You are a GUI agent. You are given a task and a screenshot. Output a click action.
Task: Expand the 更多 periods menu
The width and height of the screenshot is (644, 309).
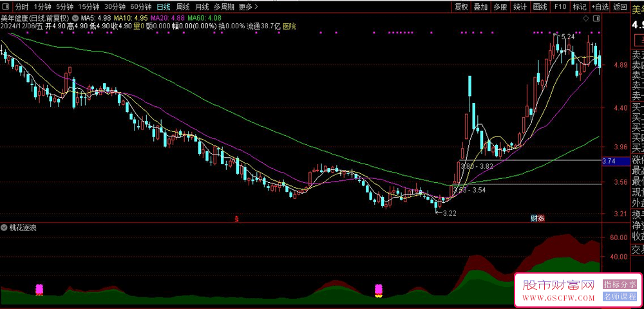tap(249, 6)
